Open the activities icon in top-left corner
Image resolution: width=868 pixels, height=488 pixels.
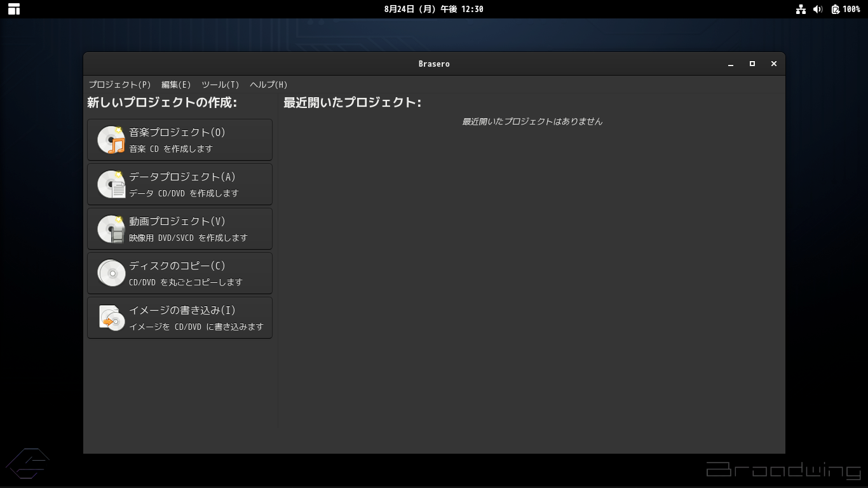click(13, 9)
